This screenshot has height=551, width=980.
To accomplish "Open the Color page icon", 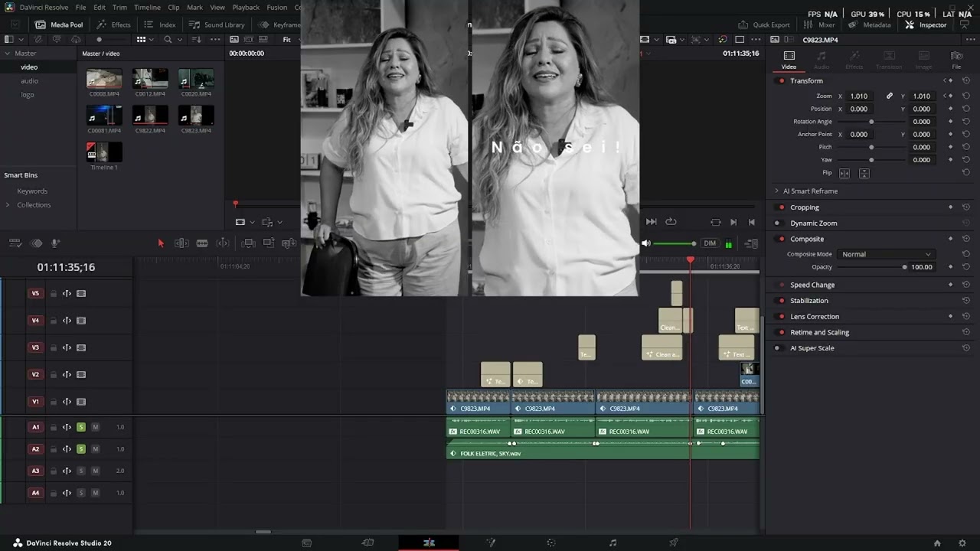I will coord(551,543).
